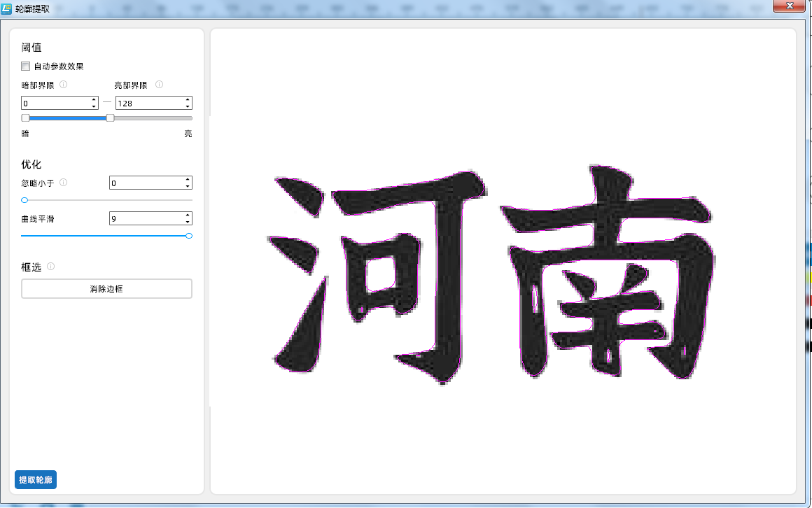Click info icon next to 忽略小于
Screen dimensions: 812x508
tap(63, 183)
